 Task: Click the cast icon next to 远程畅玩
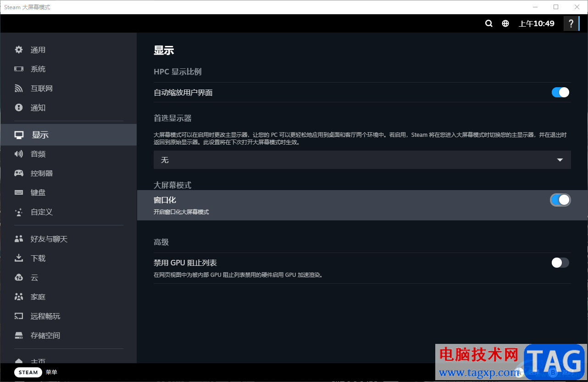19,316
